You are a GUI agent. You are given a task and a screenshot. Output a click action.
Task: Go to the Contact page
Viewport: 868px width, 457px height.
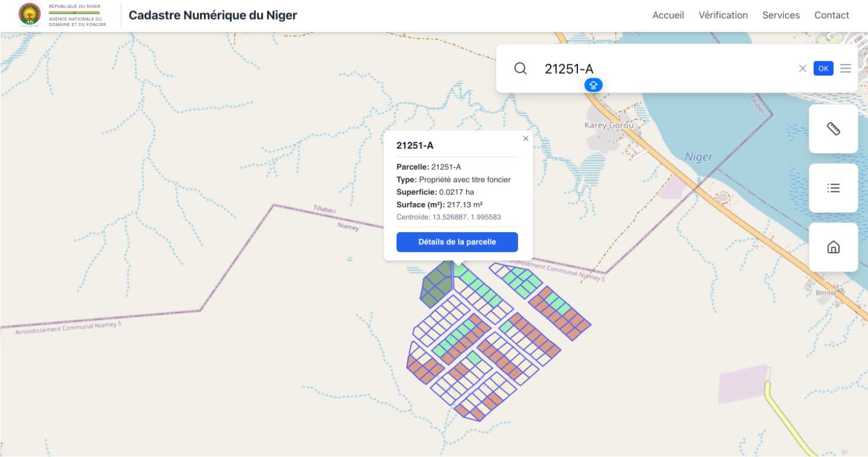(831, 15)
